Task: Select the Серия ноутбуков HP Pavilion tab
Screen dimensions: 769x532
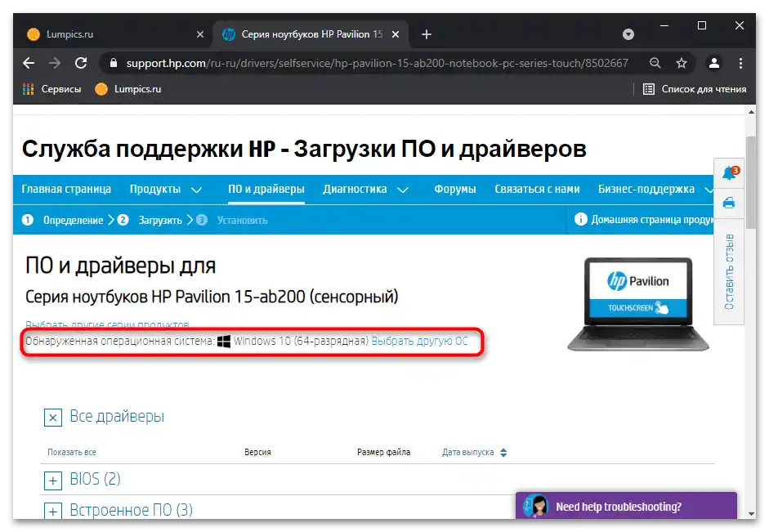Action: point(311,34)
